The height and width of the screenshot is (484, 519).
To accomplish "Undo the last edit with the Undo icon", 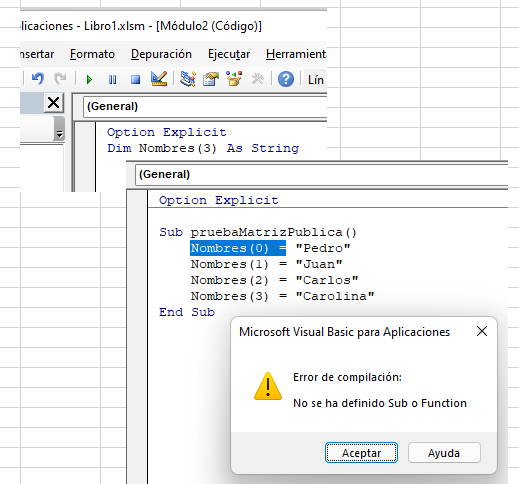I will (38, 79).
